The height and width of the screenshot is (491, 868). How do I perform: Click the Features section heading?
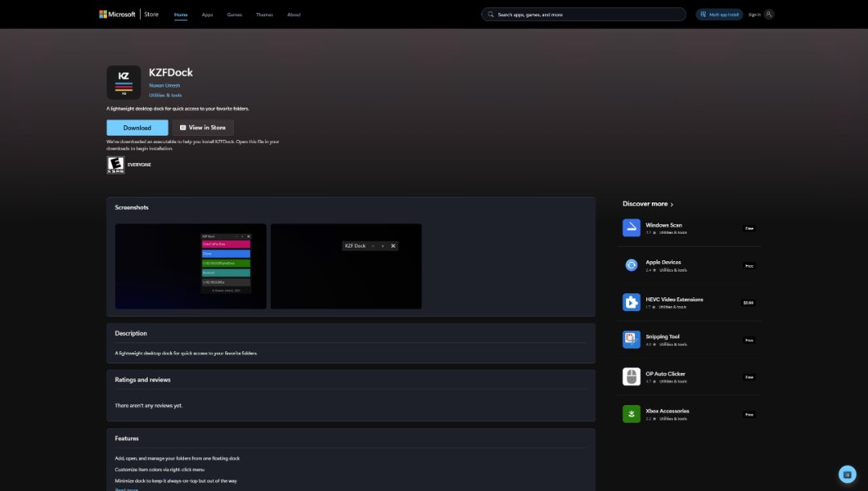(127, 439)
